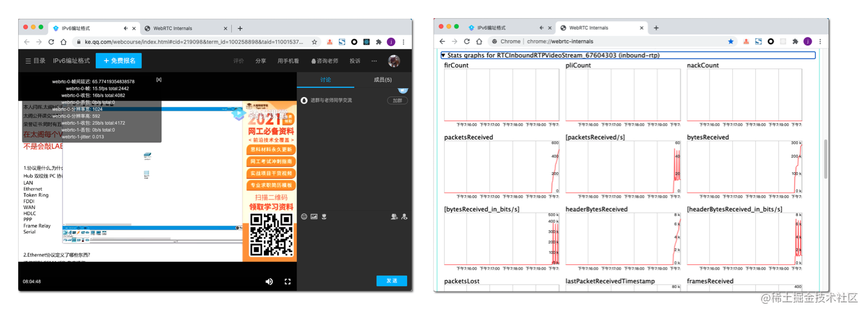Screen dimensions: 868x314
Task: Click the 进群与老师同学交流 notice text
Action: (x=331, y=101)
